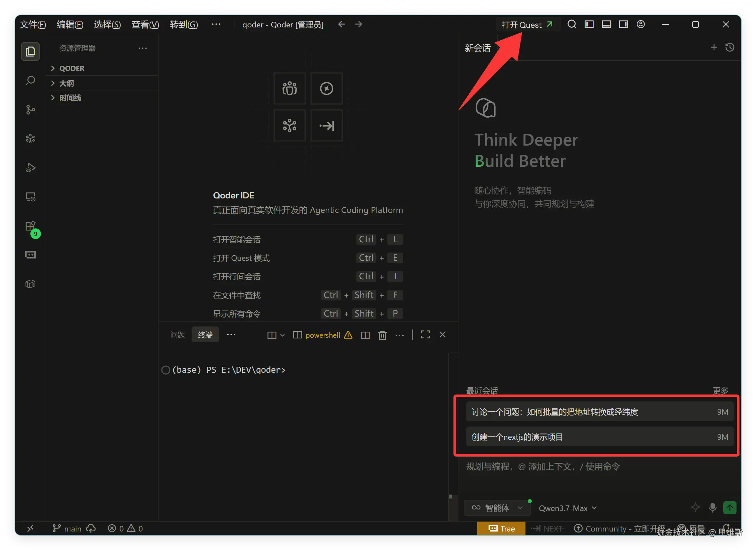
Task: Open panel tabs overflow ellipsis
Action: [x=231, y=334]
